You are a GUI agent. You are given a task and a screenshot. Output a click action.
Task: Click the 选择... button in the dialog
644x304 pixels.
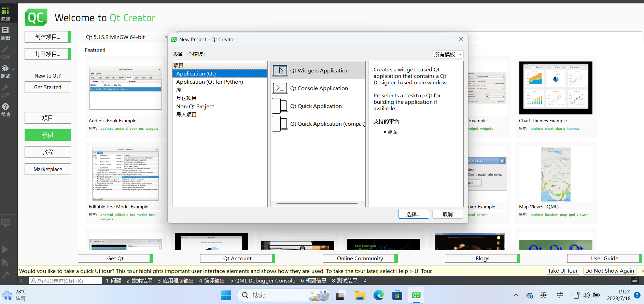pyautogui.click(x=414, y=214)
